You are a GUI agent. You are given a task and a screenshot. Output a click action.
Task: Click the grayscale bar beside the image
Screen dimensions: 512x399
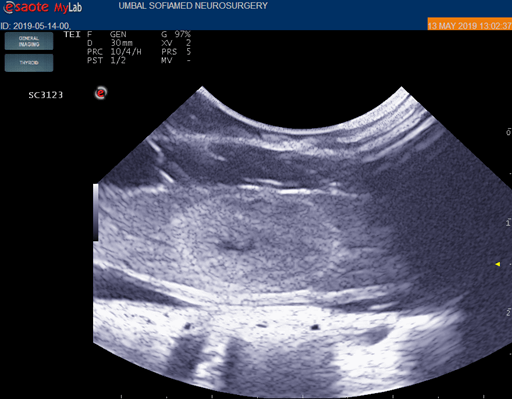(x=96, y=212)
